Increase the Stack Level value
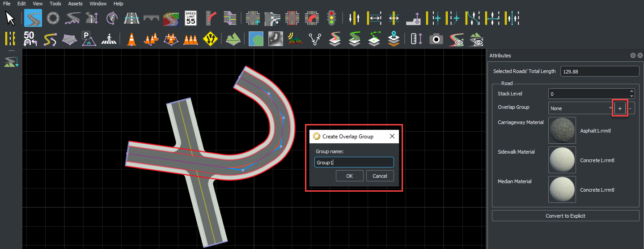 (631, 91)
